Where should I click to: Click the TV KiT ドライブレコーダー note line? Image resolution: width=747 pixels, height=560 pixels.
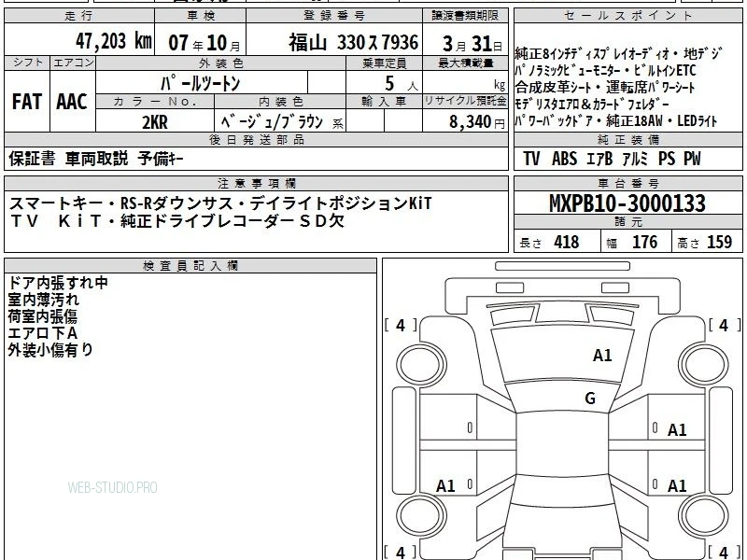click(x=176, y=221)
